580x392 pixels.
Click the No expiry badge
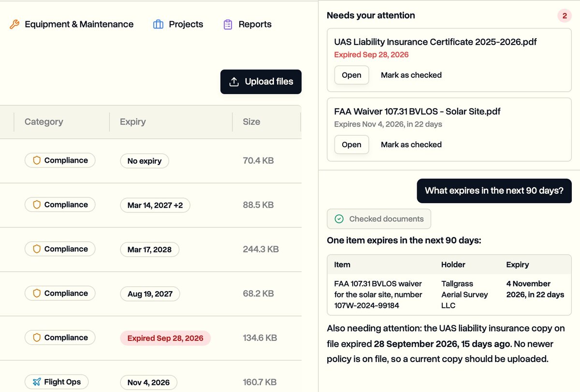click(x=145, y=161)
